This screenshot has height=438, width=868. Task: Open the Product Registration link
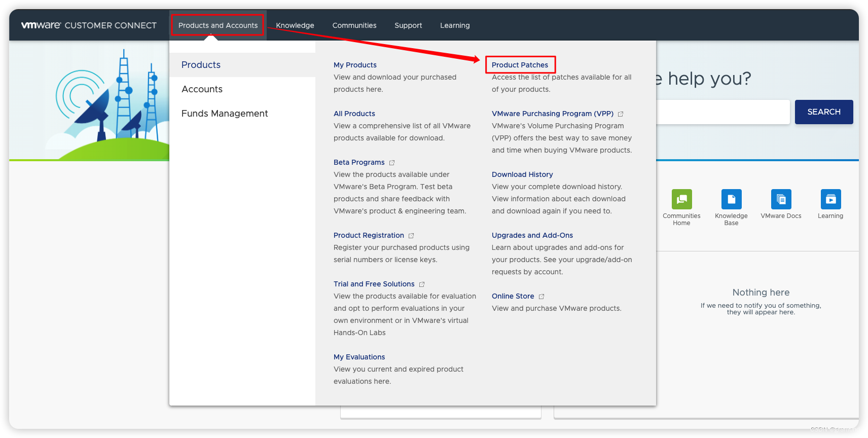(x=369, y=235)
